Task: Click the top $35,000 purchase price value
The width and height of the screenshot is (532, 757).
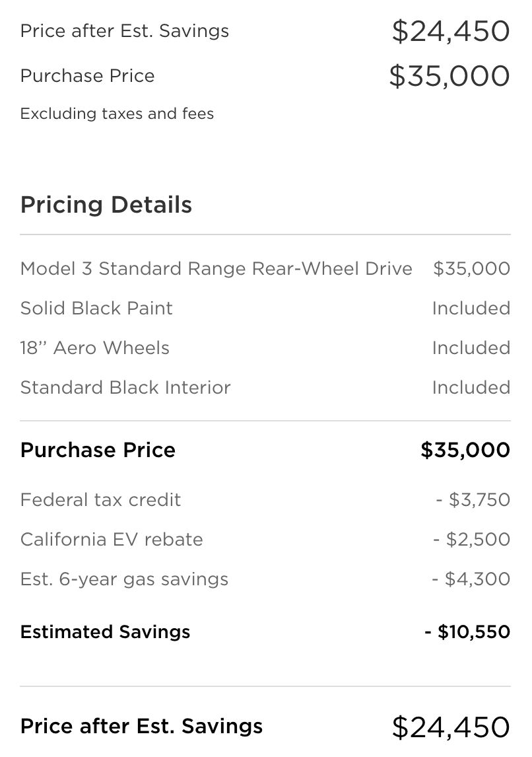Action: (x=449, y=76)
